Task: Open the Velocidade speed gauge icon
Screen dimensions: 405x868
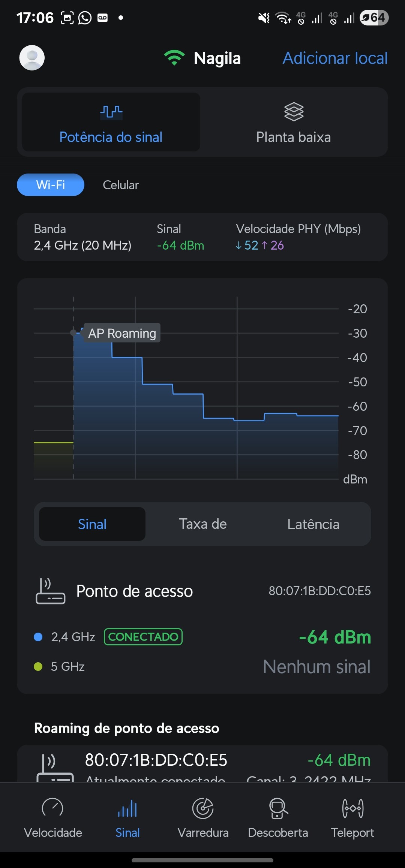Action: [52, 808]
